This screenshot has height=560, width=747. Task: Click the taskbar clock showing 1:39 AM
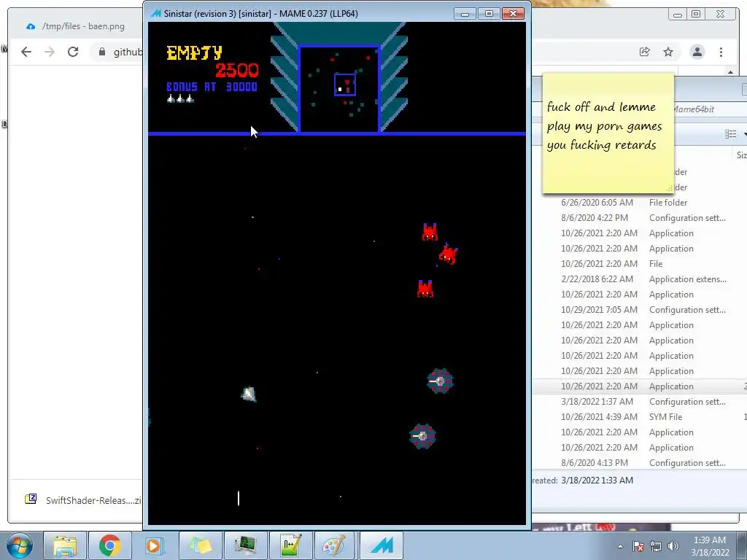click(710, 546)
